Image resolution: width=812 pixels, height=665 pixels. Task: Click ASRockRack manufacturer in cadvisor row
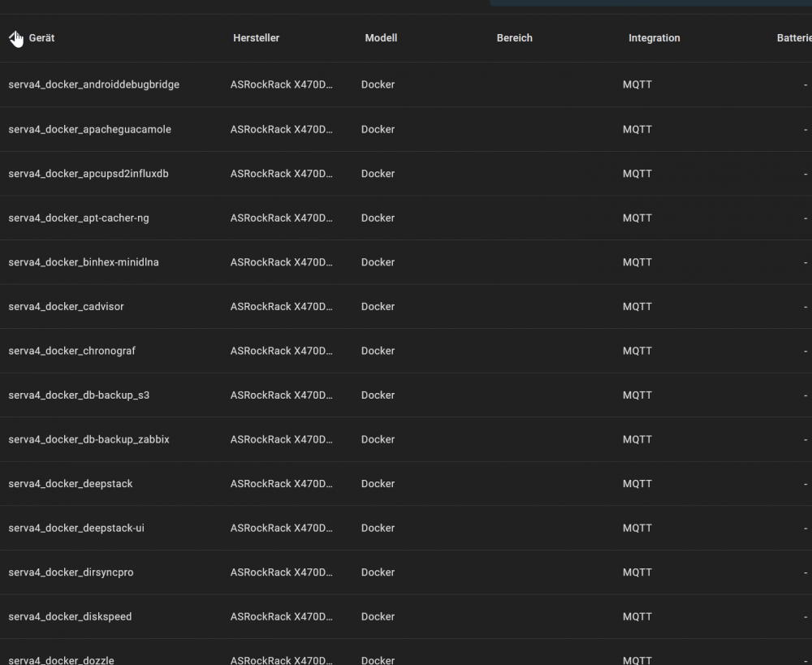point(281,307)
